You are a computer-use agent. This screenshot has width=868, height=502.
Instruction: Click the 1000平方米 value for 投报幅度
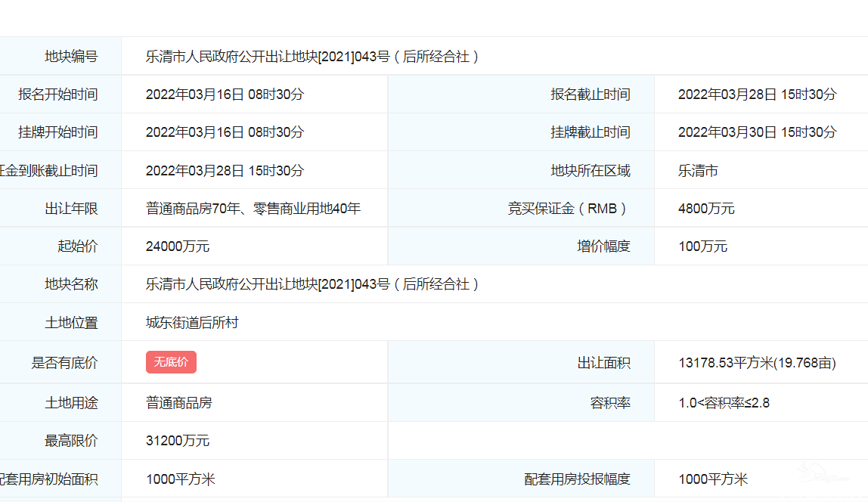click(x=713, y=479)
